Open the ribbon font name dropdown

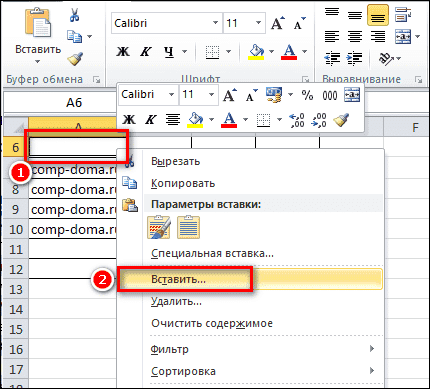pyautogui.click(x=215, y=23)
